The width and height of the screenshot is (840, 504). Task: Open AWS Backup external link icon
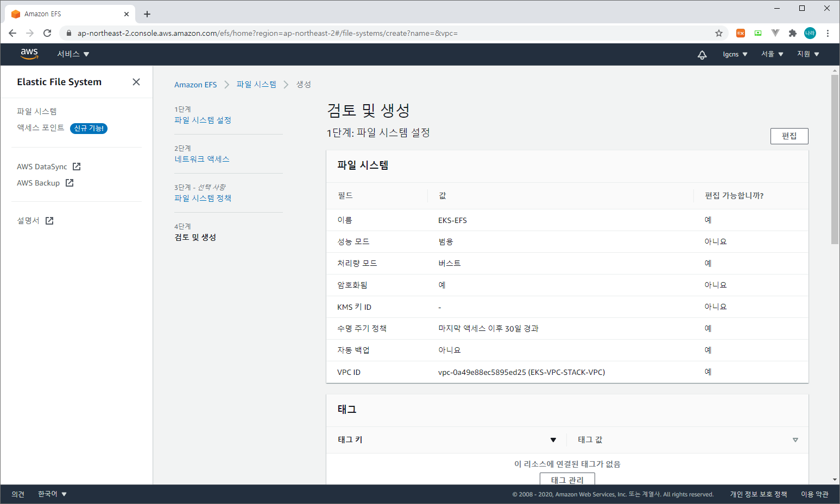(x=70, y=183)
